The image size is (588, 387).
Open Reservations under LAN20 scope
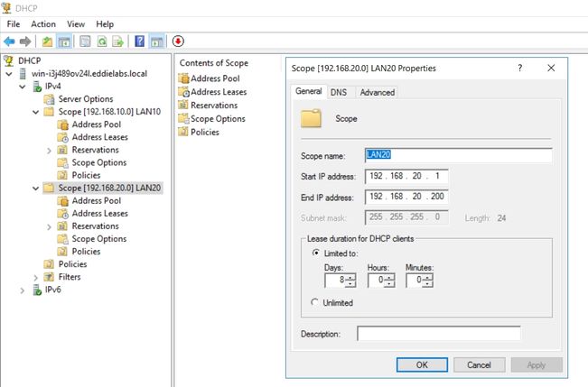95,226
